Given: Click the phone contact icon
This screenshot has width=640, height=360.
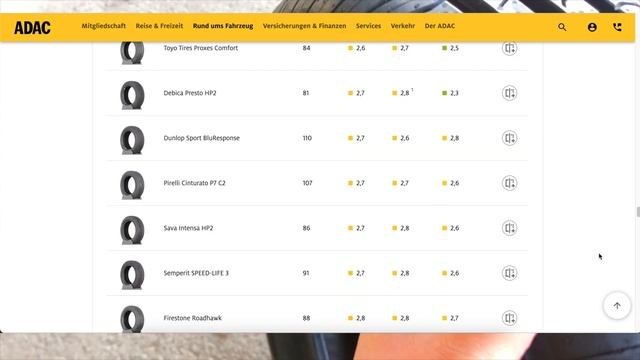Looking at the screenshot, I should pos(617,27).
